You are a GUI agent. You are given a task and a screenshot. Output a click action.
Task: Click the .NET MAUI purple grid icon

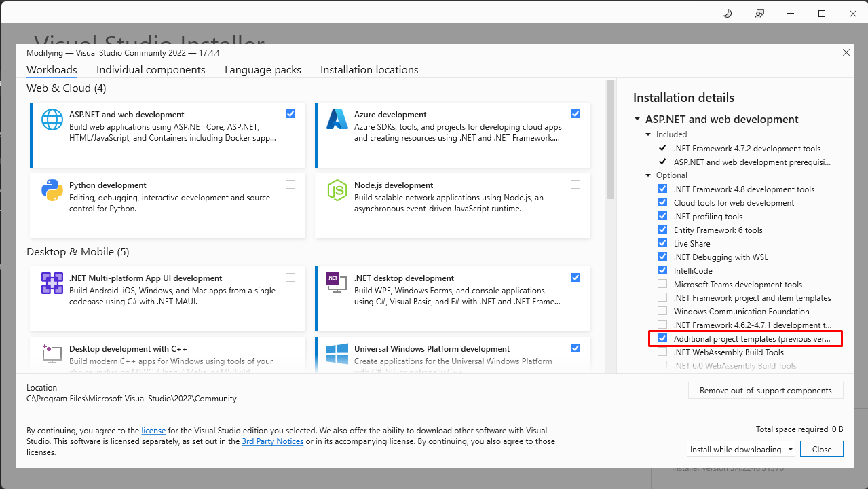pos(52,283)
